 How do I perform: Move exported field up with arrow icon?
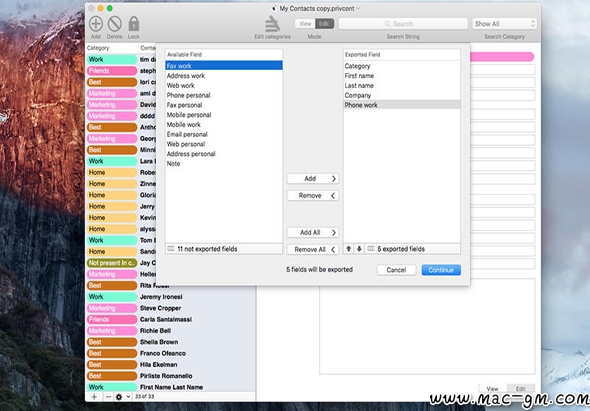(x=349, y=249)
